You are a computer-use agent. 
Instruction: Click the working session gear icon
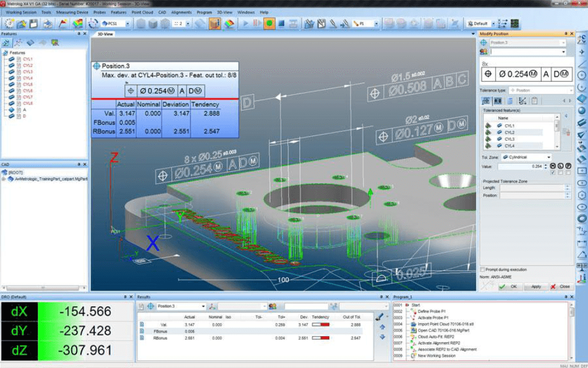[9, 24]
